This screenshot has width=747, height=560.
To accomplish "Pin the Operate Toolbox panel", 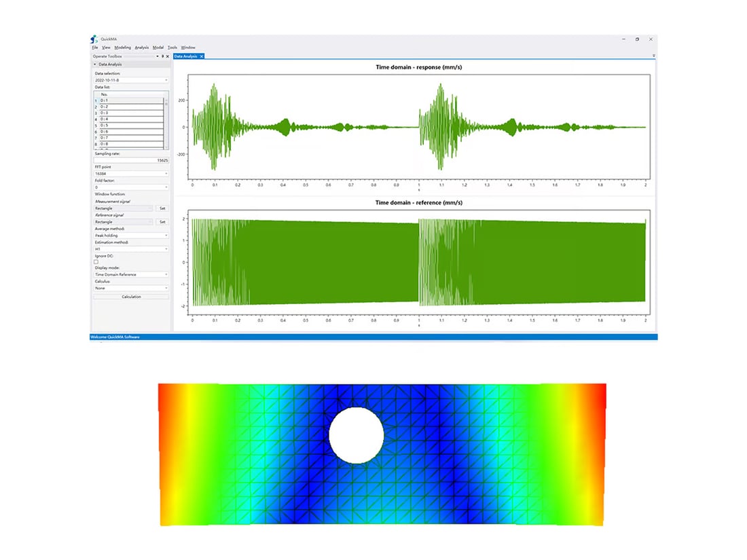I will (x=162, y=56).
